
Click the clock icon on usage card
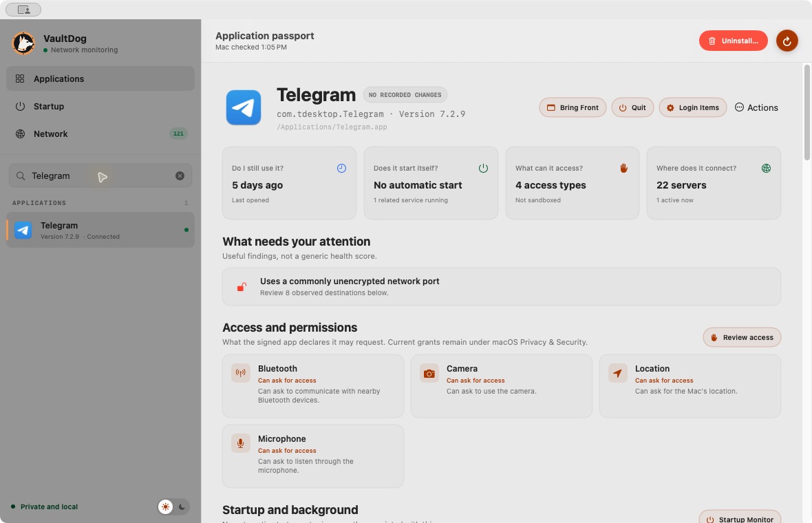341,169
